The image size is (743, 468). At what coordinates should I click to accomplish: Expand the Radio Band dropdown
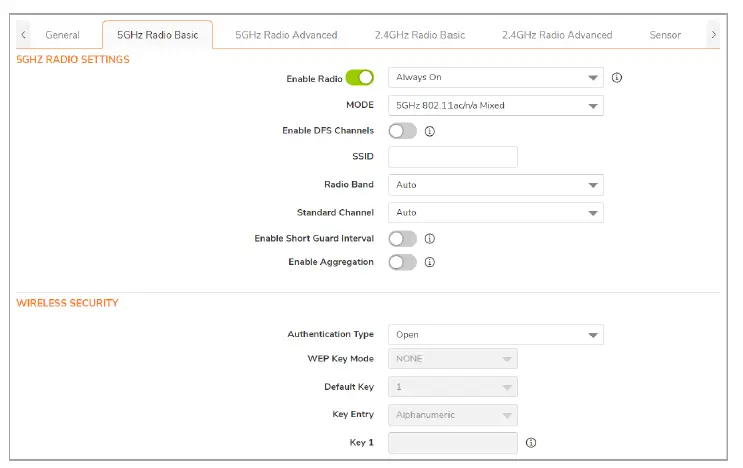(495, 185)
